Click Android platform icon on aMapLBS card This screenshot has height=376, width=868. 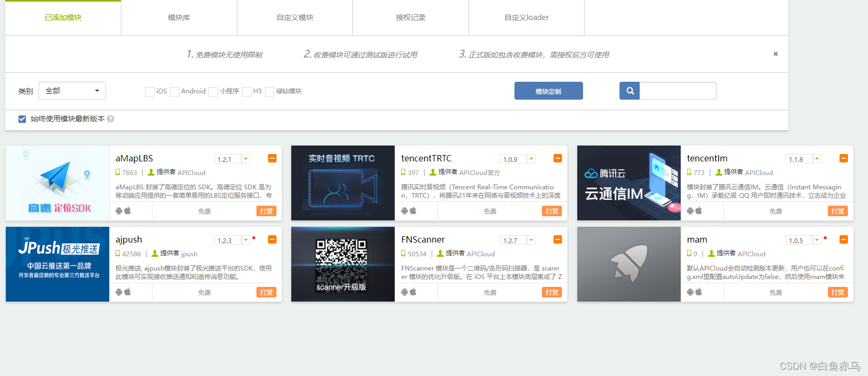(119, 211)
